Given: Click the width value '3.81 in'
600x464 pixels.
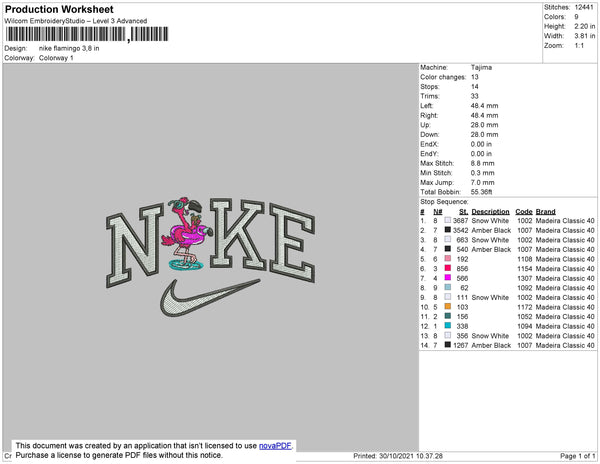Looking at the screenshot, I should point(585,36).
